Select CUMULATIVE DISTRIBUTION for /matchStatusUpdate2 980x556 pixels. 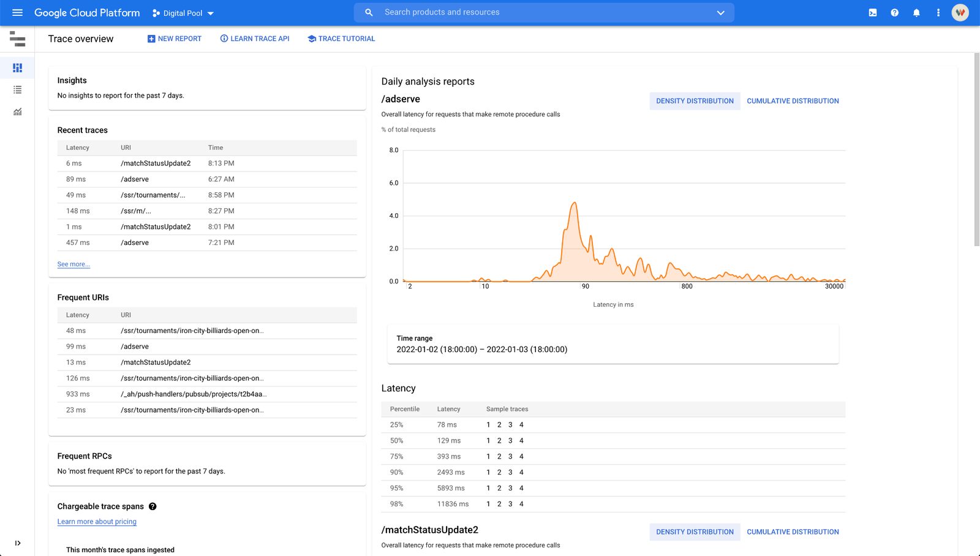[793, 532]
